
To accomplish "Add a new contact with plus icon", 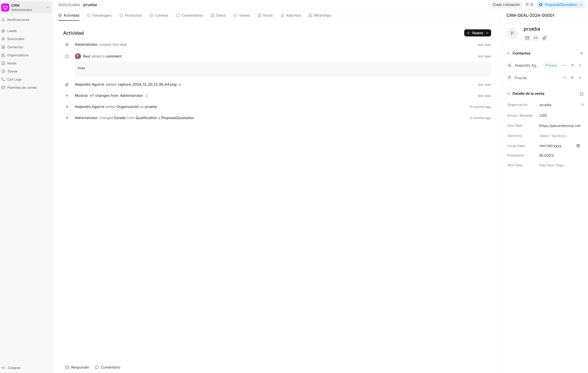I will [x=581, y=53].
